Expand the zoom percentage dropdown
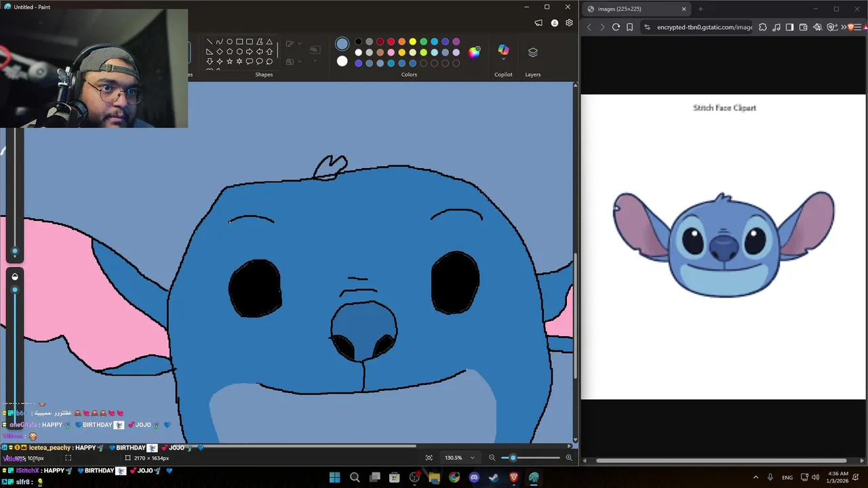Image resolution: width=868 pixels, height=488 pixels. 472,457
